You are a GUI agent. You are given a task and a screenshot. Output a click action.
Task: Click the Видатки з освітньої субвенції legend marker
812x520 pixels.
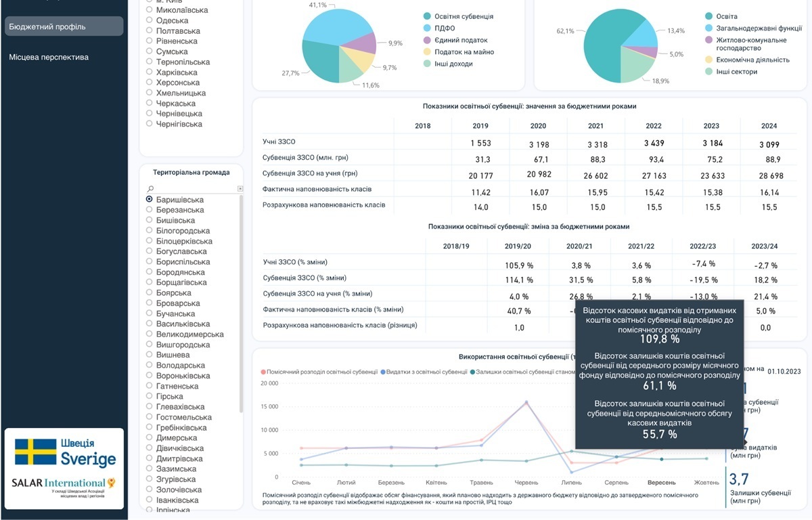click(x=383, y=372)
